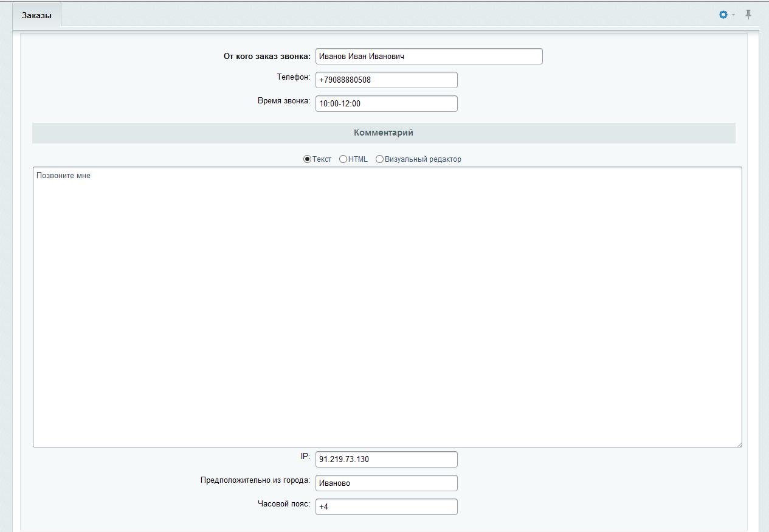Select the HTML radio button
769x532 pixels.
[x=343, y=159]
